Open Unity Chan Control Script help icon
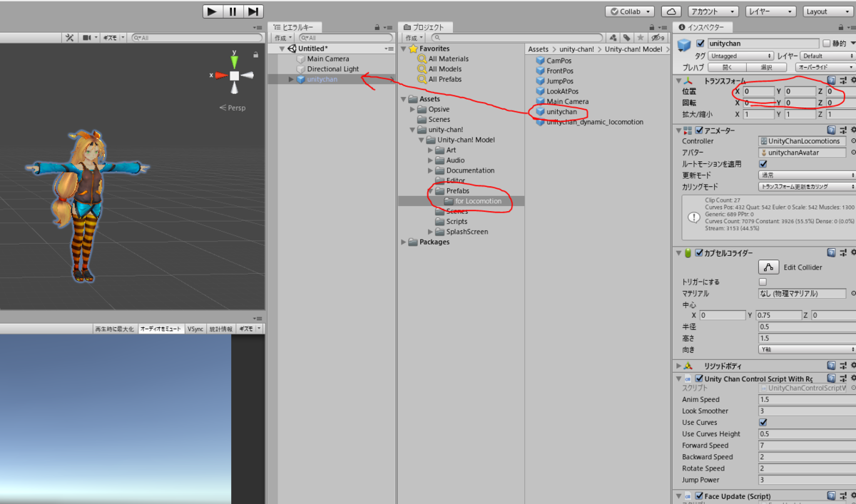The width and height of the screenshot is (856, 504). coord(832,378)
